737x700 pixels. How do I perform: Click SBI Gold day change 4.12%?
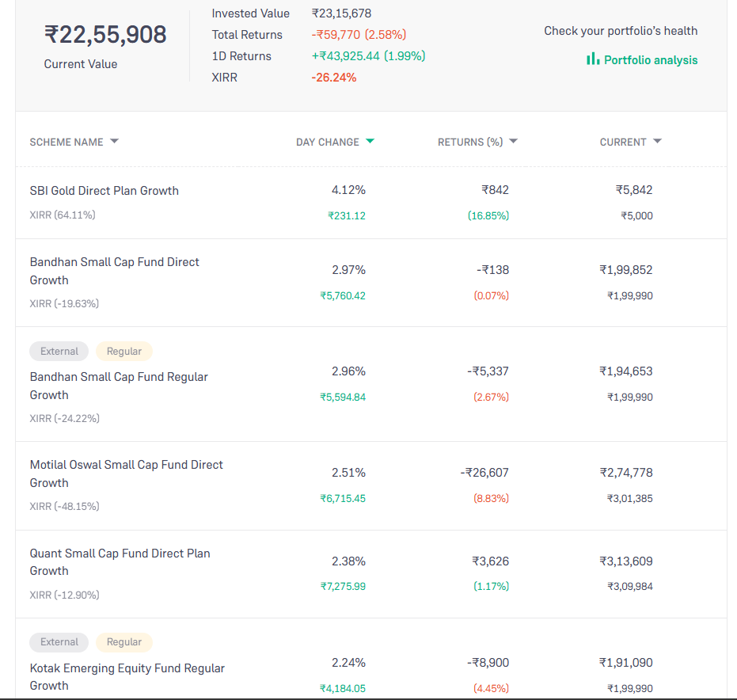[348, 190]
